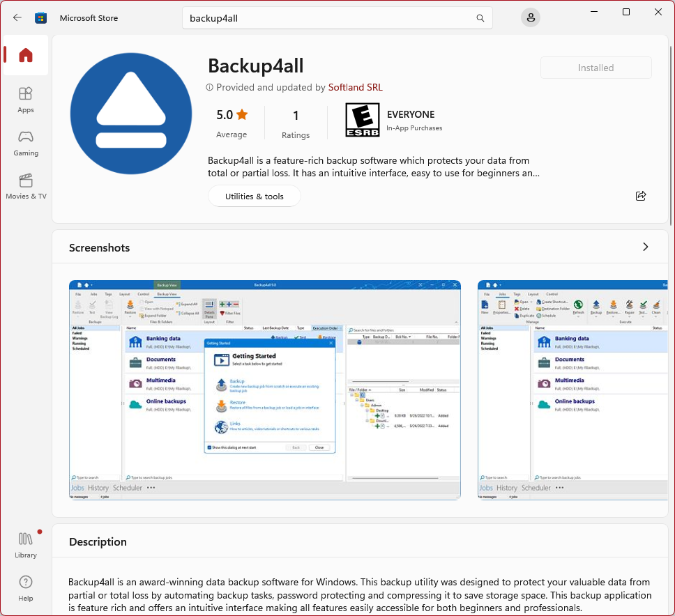This screenshot has height=616, width=675.
Task: Open the first screenshot with Getting Started dialog
Action: (265, 390)
